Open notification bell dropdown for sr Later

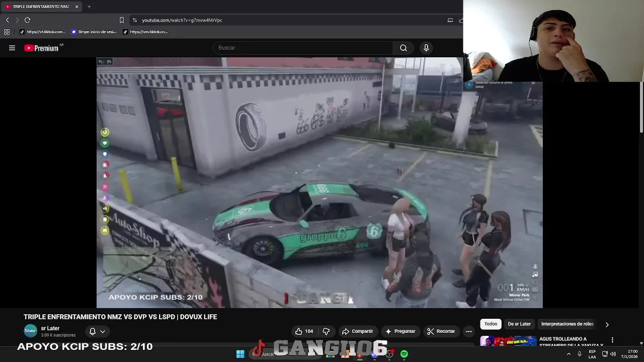coord(97,331)
